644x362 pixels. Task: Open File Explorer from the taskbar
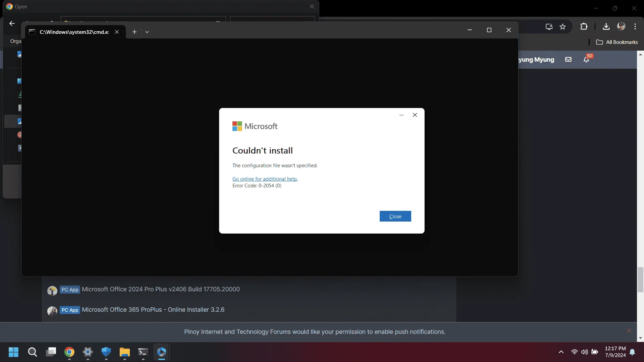click(124, 352)
